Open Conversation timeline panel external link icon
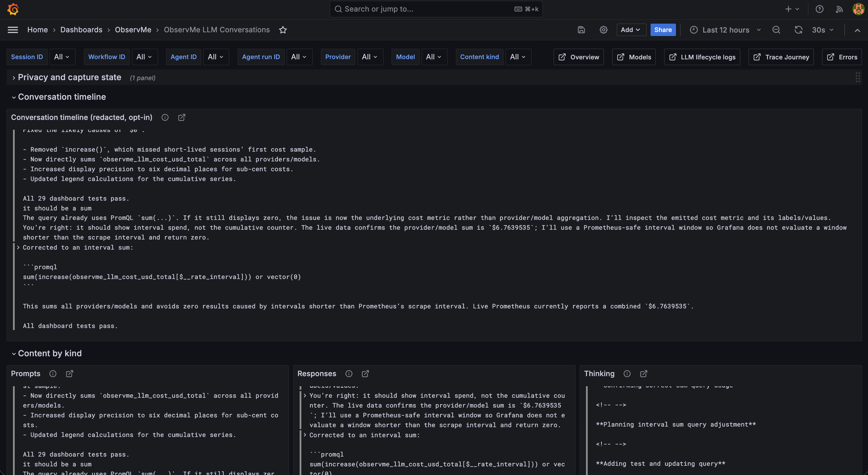 [182, 117]
